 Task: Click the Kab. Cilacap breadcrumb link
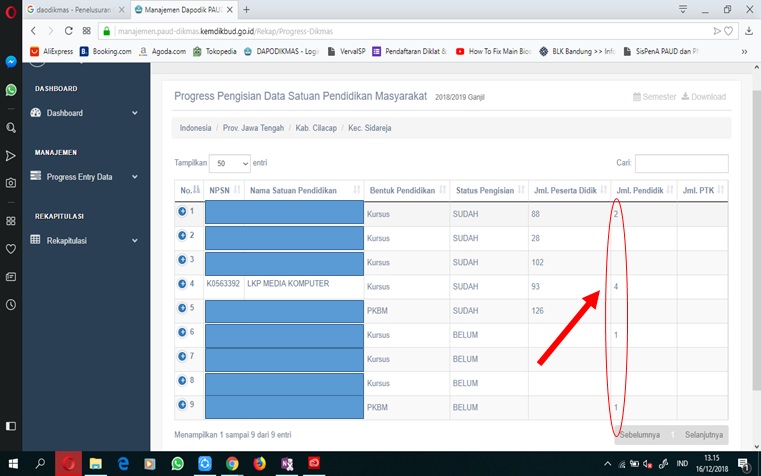[315, 129]
